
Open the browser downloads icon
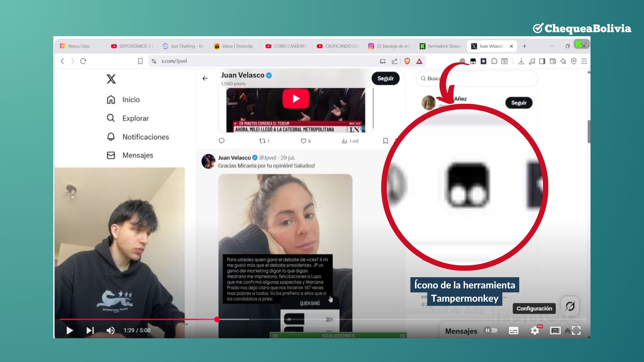point(521,61)
